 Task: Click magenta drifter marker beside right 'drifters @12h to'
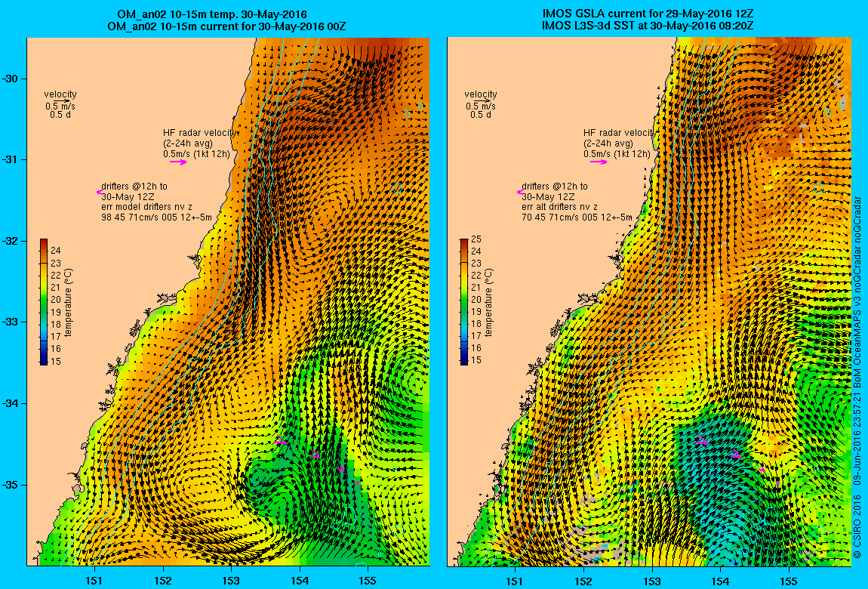[x=519, y=192]
